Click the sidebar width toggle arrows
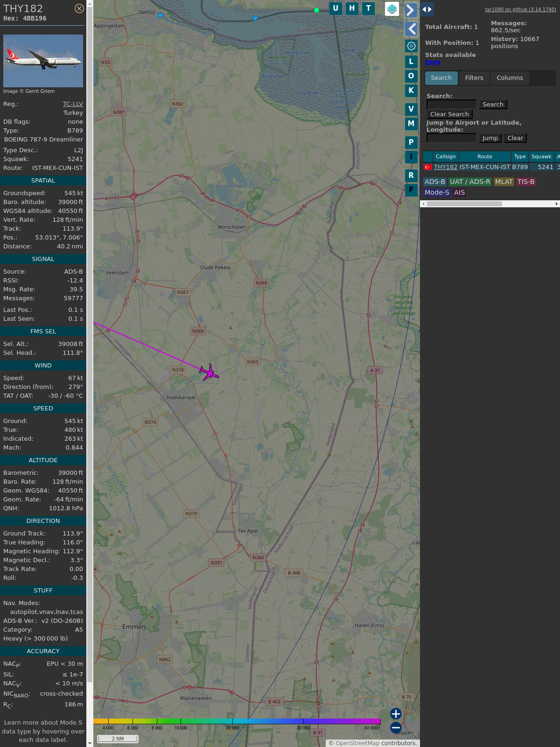 click(x=427, y=9)
